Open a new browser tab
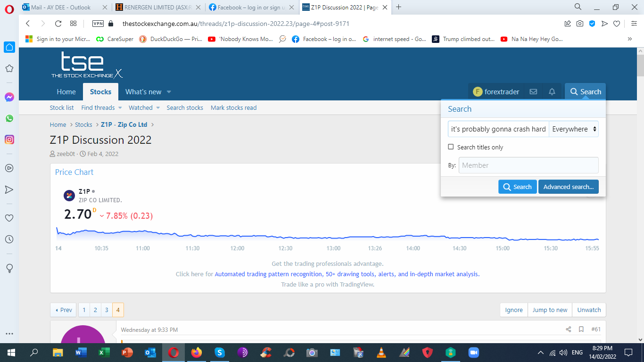 click(399, 7)
